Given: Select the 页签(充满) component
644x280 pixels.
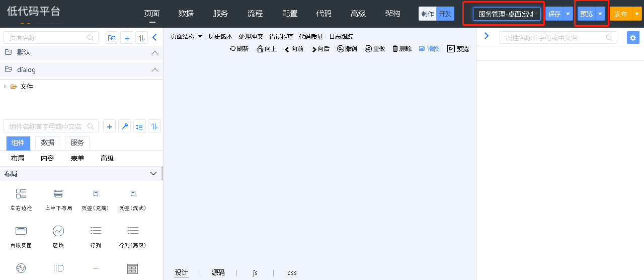Looking at the screenshot, I should (x=96, y=199).
